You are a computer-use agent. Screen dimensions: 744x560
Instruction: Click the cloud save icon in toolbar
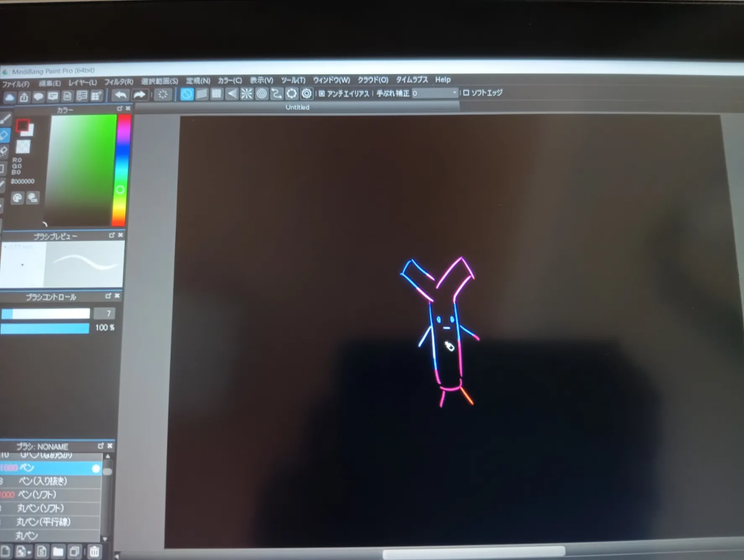[x=10, y=97]
